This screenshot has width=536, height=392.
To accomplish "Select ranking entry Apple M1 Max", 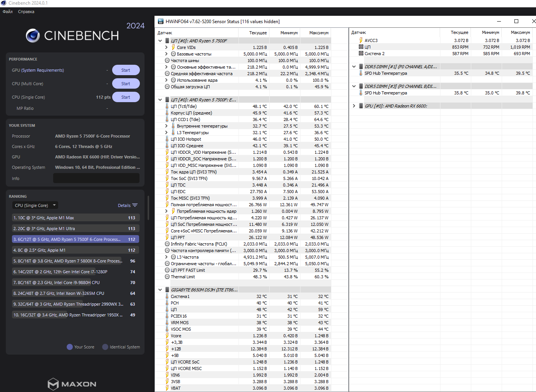I will click(x=76, y=218).
